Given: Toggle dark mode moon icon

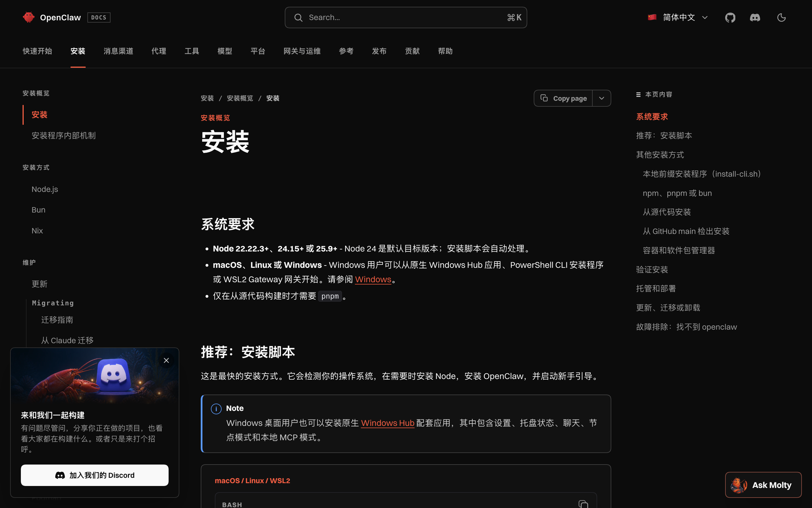Looking at the screenshot, I should tap(782, 17).
